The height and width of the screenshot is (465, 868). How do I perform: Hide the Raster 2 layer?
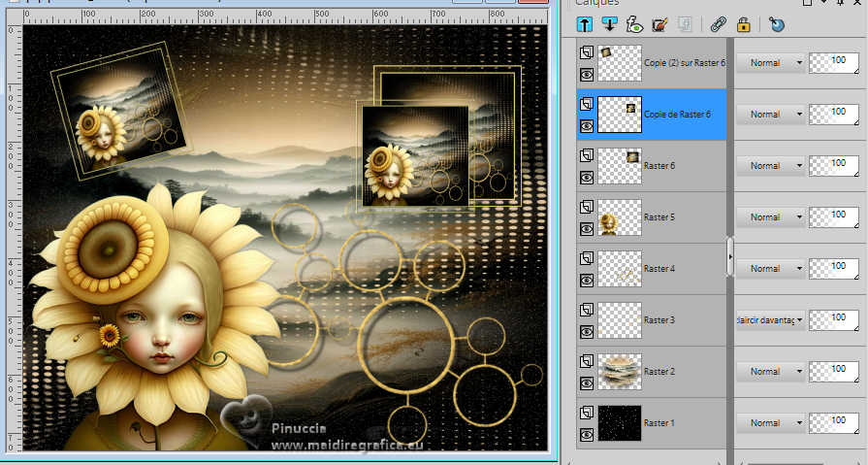coord(586,383)
